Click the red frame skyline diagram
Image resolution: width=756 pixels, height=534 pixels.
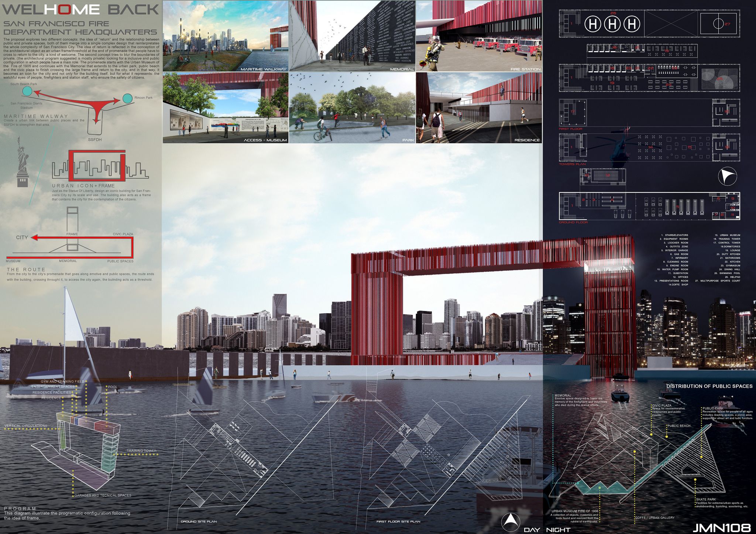click(x=97, y=165)
